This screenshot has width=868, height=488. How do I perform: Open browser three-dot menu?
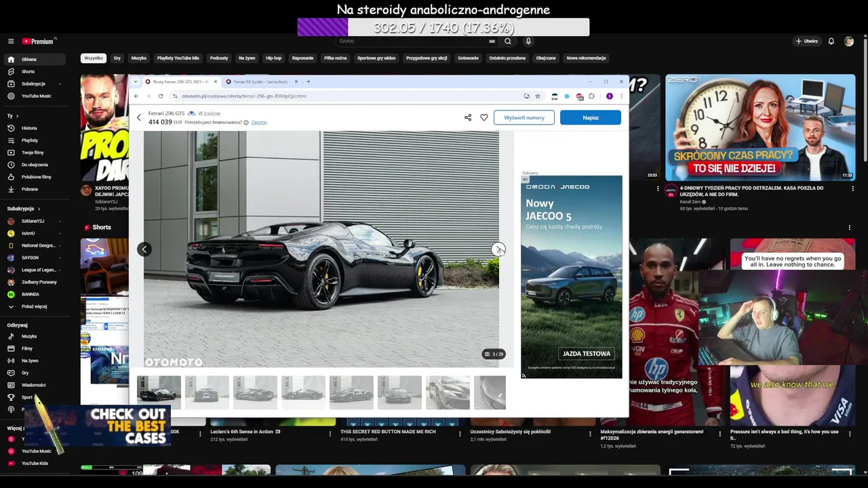[x=621, y=96]
